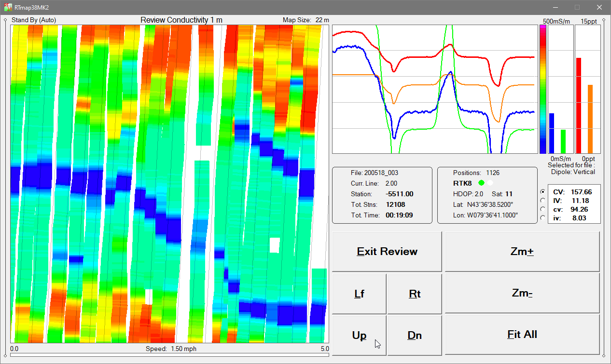The height and width of the screenshot is (364, 611).
Task: Click the Curr. Line value 2.00
Action: click(391, 183)
